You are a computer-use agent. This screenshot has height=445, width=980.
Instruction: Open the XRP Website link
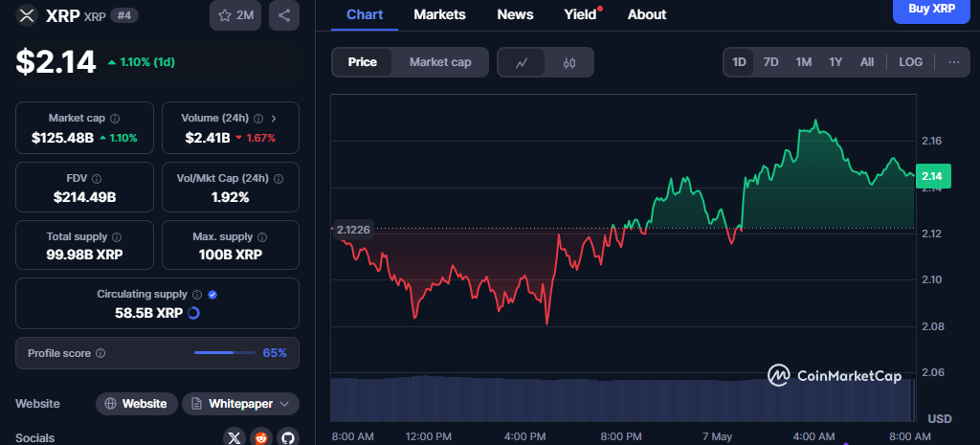136,404
